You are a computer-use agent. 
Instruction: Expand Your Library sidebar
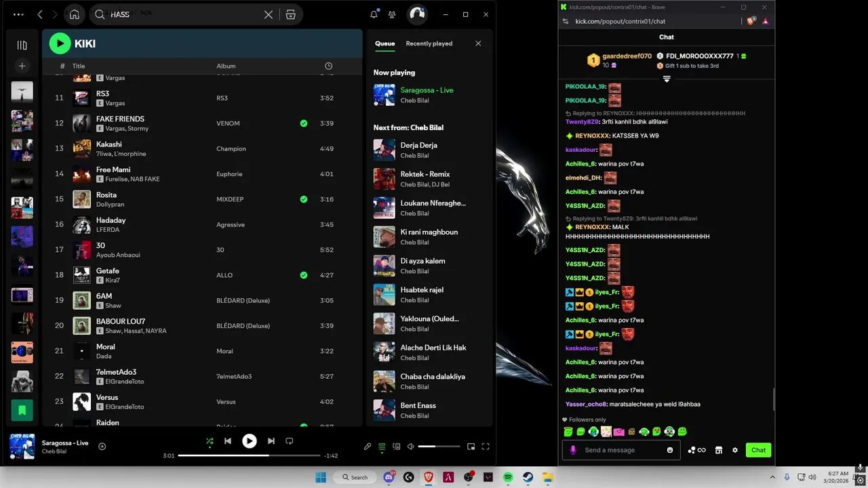pyautogui.click(x=22, y=45)
